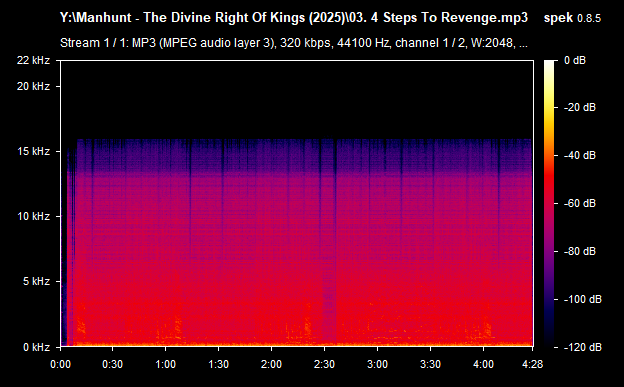Screen dimensions: 624x387
Task: Click the 5 kHz frequency axis label
Action: (x=36, y=281)
